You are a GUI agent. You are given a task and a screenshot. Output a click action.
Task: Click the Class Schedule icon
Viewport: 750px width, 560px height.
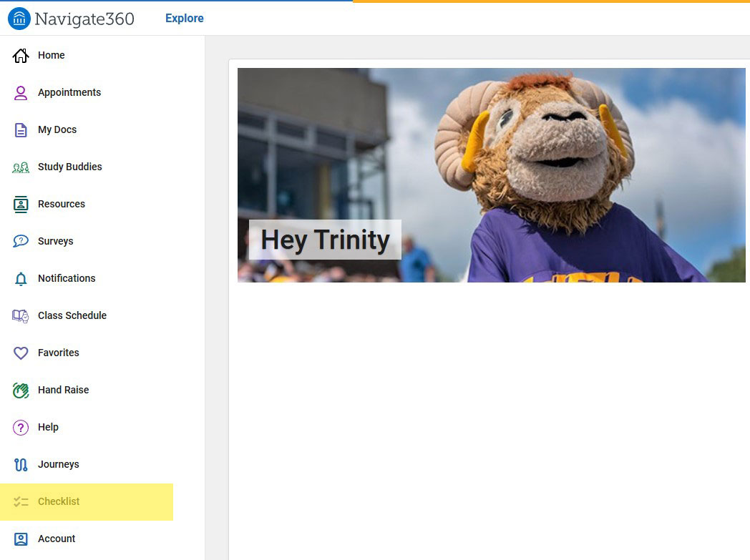click(x=21, y=316)
